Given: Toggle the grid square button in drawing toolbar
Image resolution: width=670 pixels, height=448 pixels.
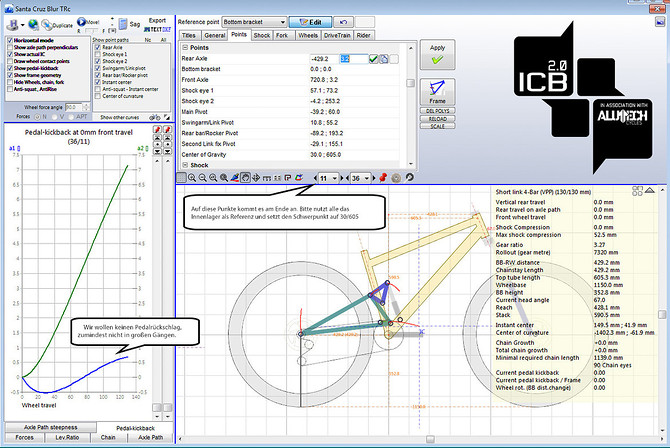Looking at the screenshot, I should tap(181, 178).
